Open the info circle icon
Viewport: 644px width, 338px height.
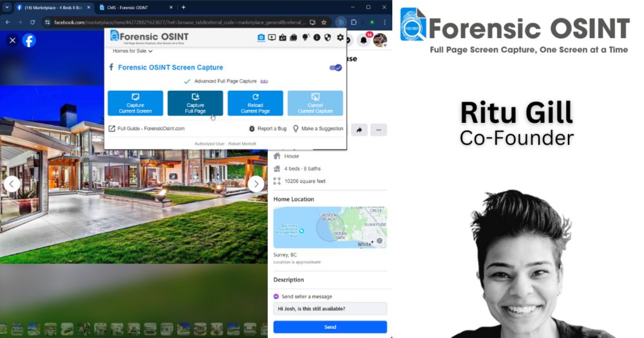pos(317,37)
